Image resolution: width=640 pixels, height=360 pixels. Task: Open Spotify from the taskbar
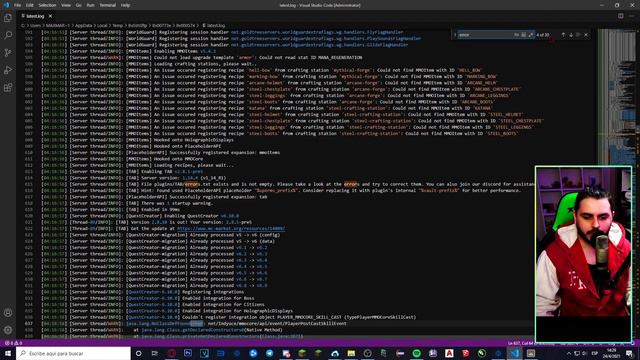pos(416,353)
